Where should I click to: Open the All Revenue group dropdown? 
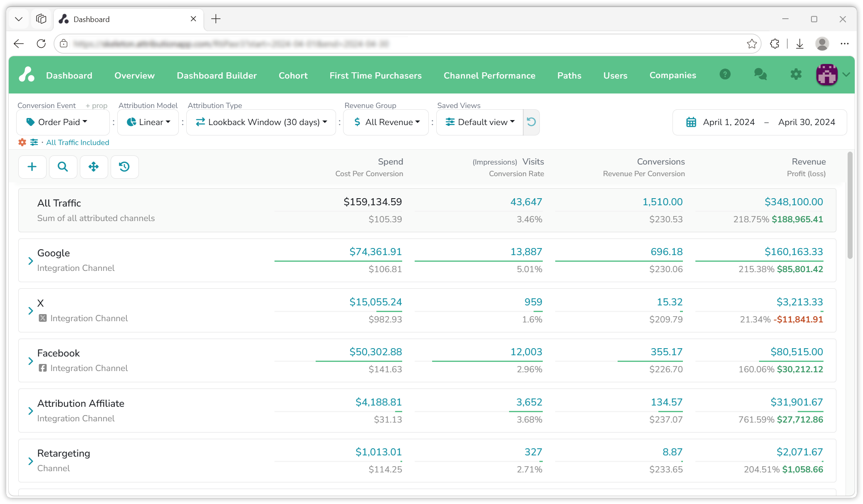pos(386,122)
